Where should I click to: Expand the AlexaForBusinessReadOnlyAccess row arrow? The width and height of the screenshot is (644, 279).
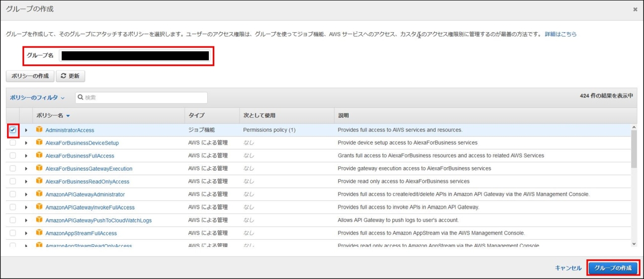point(26,181)
